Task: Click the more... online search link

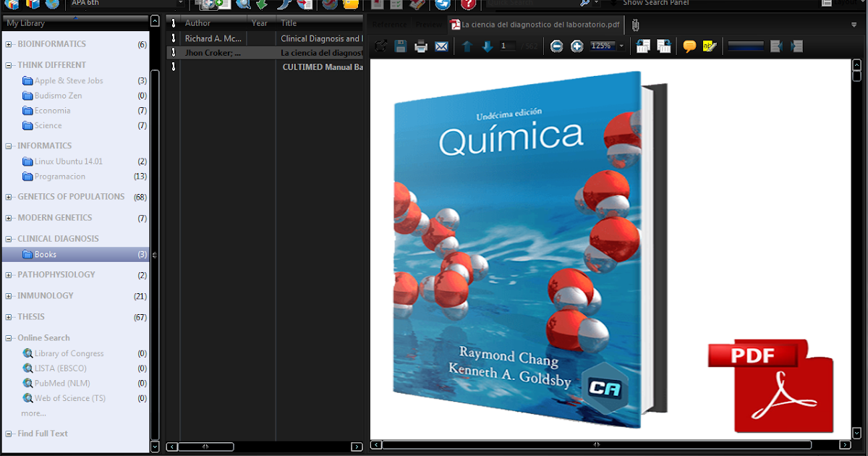Action: tap(34, 413)
